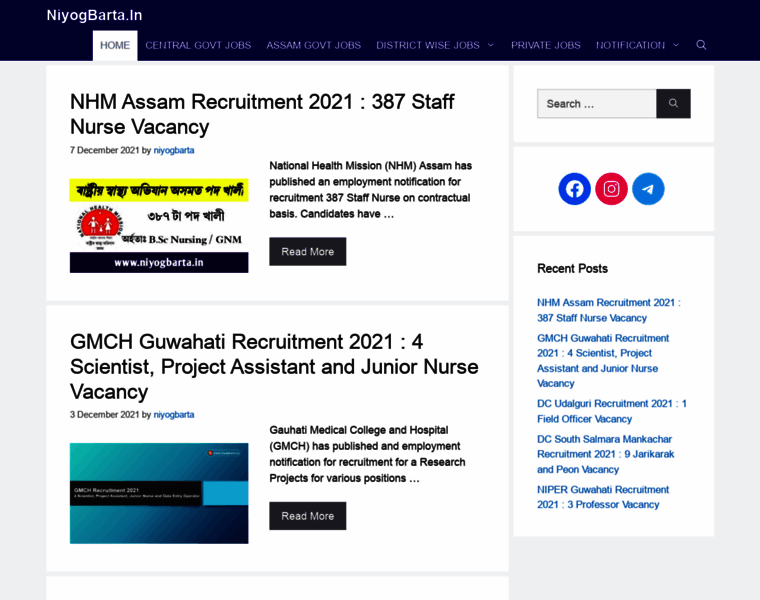Click Read More under NHM Assam post
760x600 pixels.
tap(308, 252)
